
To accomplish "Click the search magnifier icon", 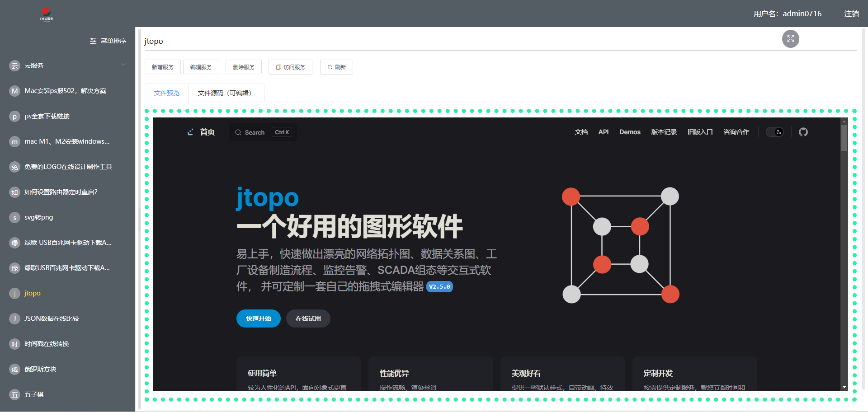I will 238,132.
